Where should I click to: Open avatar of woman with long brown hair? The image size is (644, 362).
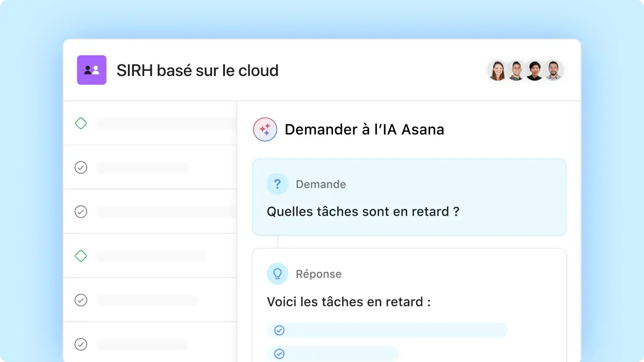pyautogui.click(x=498, y=70)
